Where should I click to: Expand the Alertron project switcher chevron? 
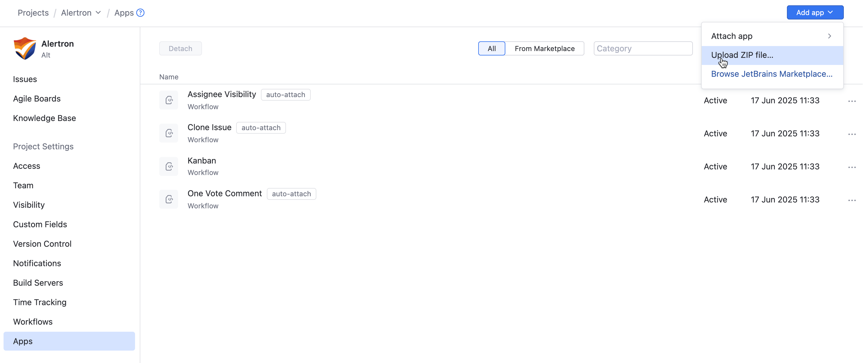pyautogui.click(x=98, y=12)
